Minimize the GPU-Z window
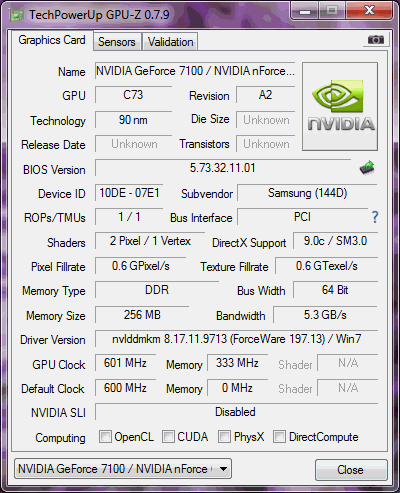Viewport: 400px width, 493px height. tap(305, 11)
